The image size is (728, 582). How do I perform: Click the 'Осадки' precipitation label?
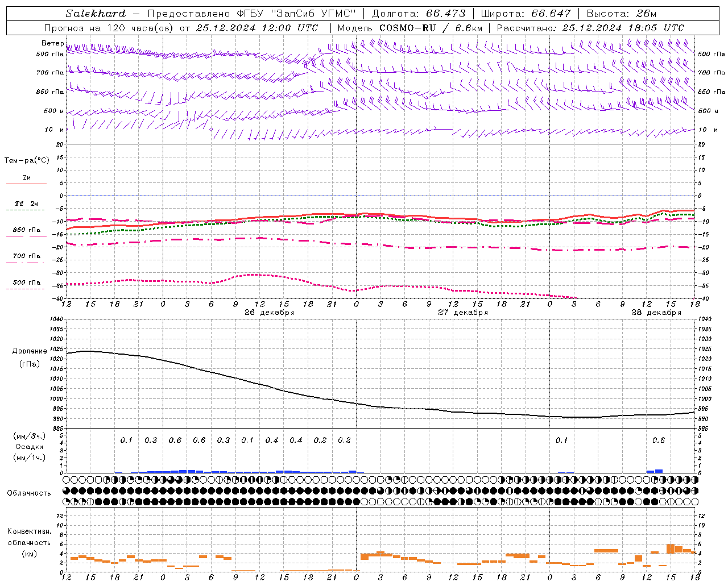(30, 447)
